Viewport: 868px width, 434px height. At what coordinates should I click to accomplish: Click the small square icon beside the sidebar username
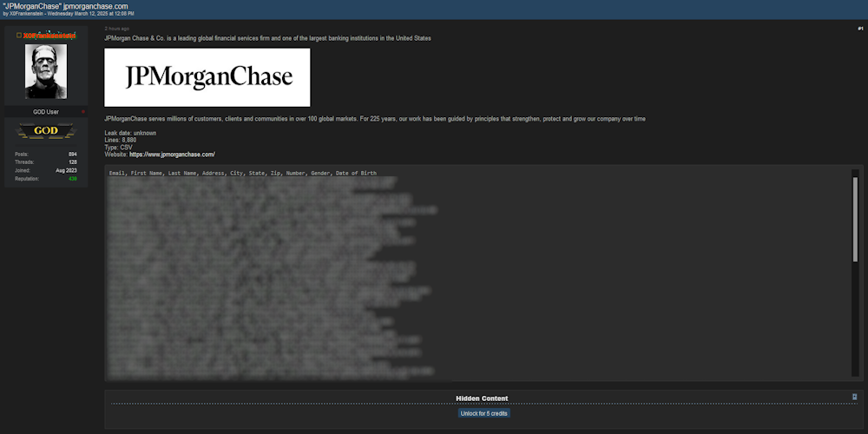click(20, 36)
